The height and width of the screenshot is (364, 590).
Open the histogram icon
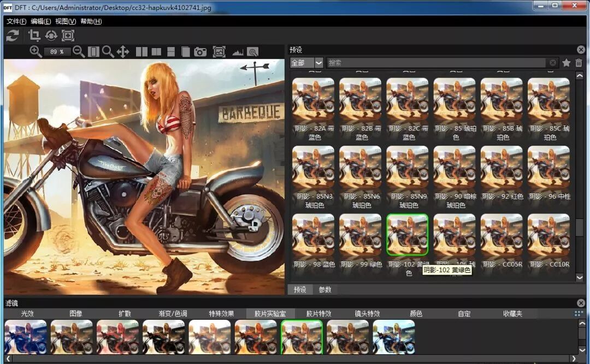(x=238, y=52)
